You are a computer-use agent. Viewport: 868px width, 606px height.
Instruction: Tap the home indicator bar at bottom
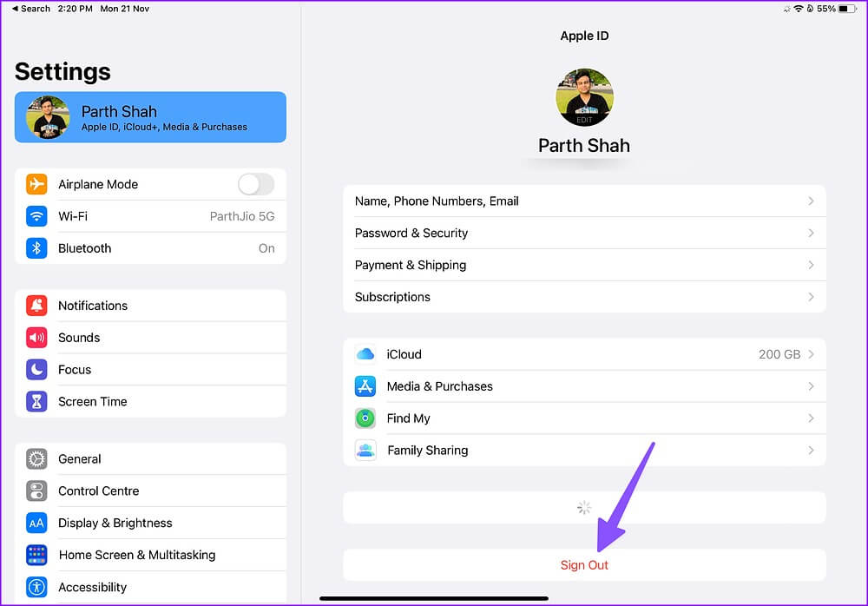pos(434,598)
